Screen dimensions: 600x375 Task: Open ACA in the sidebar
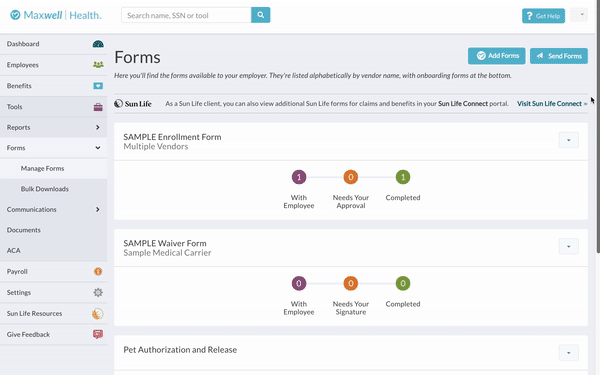coord(53,251)
